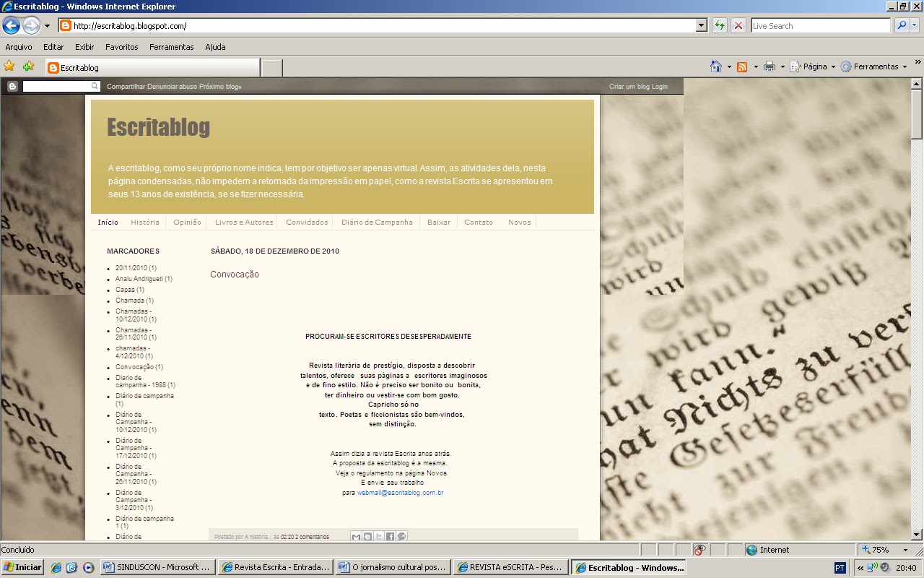Open the Baixar page tab
This screenshot has height=578, width=924.
point(439,222)
